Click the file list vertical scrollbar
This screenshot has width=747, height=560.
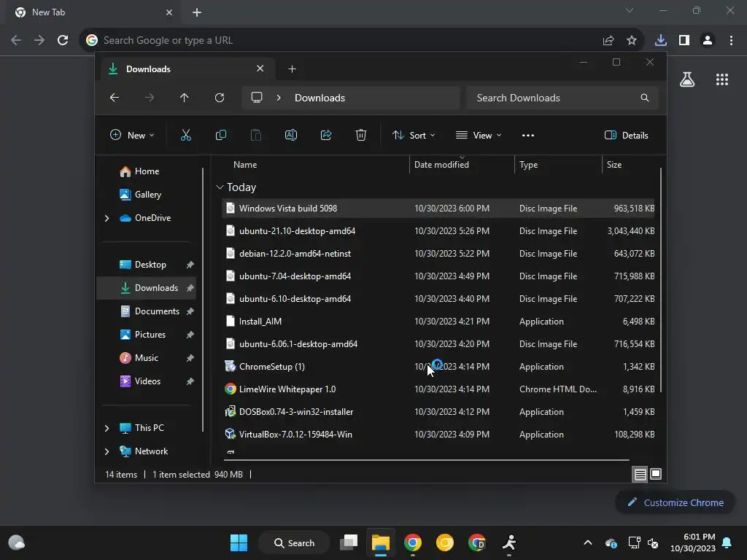661,280
